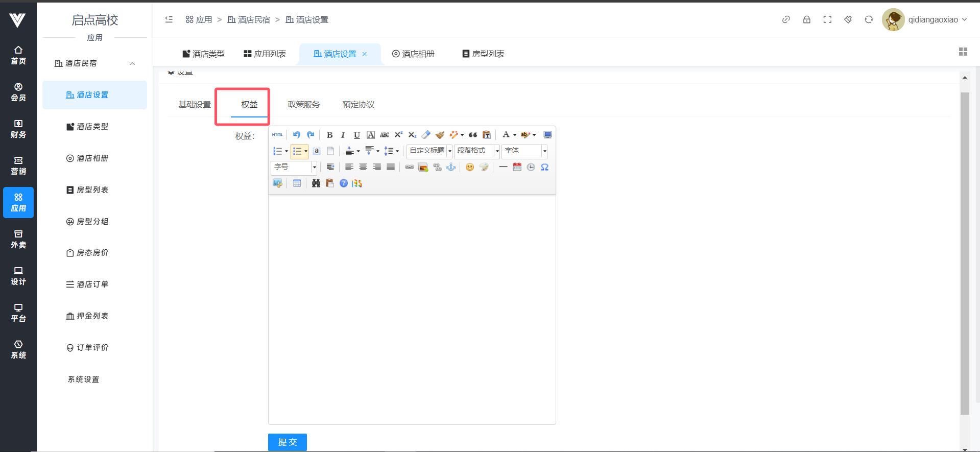
Task: Open the emoticon smiley picker
Action: tap(469, 167)
